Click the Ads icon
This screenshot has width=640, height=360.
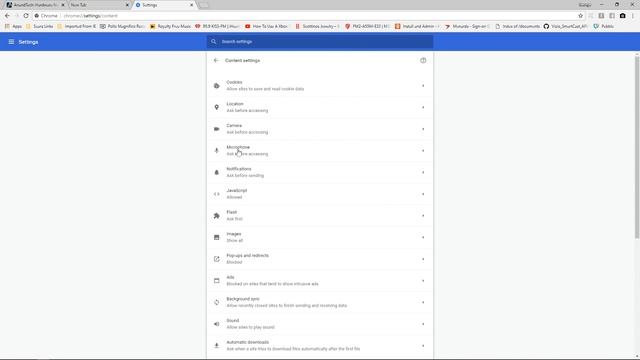tap(216, 280)
